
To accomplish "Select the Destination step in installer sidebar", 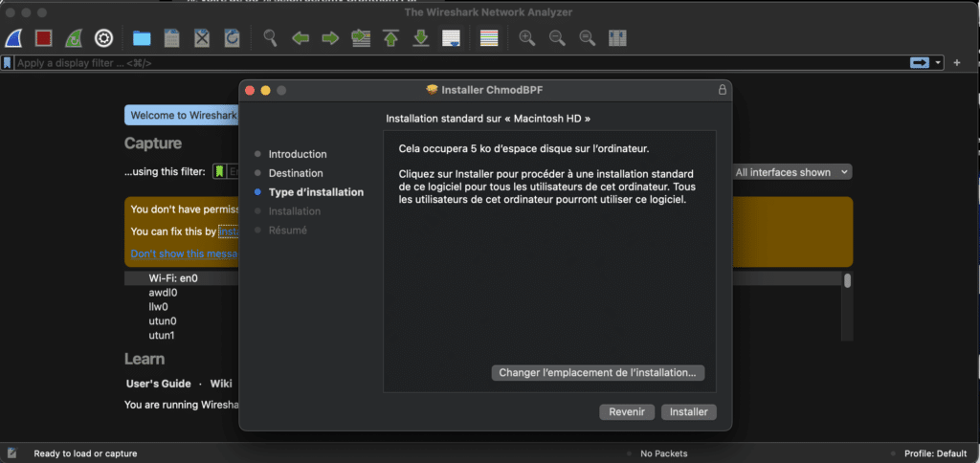I will pyautogui.click(x=296, y=173).
